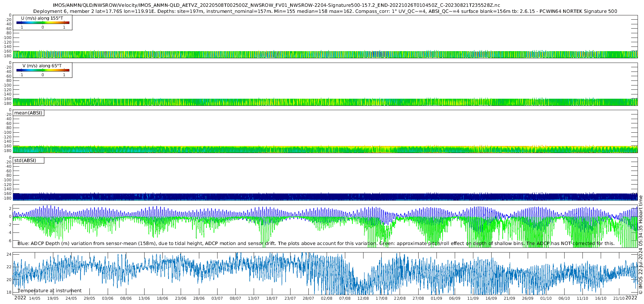Click the 28/07 date tick label
Viewport: 644px width, 304px height.
tap(308, 299)
